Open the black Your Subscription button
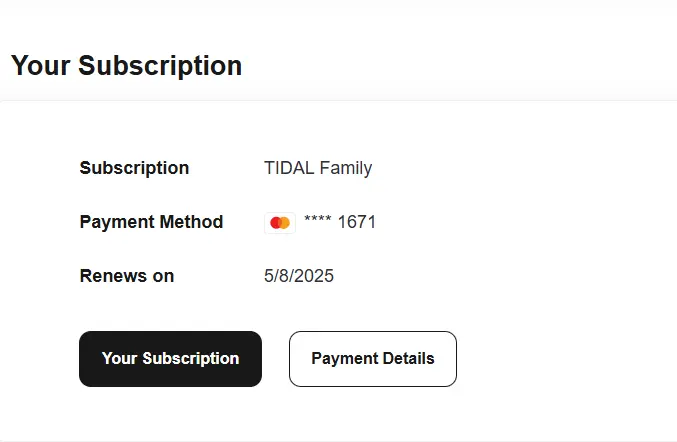The width and height of the screenshot is (677, 442). click(171, 359)
